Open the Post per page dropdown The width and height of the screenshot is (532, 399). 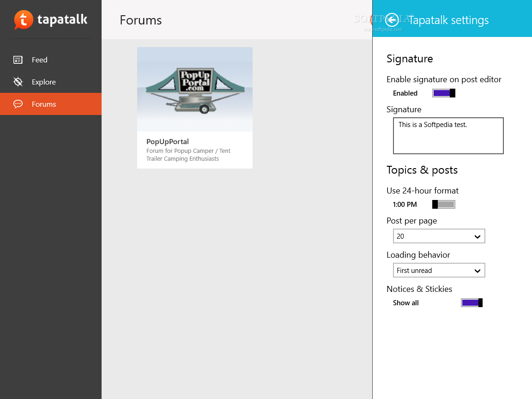(x=439, y=236)
